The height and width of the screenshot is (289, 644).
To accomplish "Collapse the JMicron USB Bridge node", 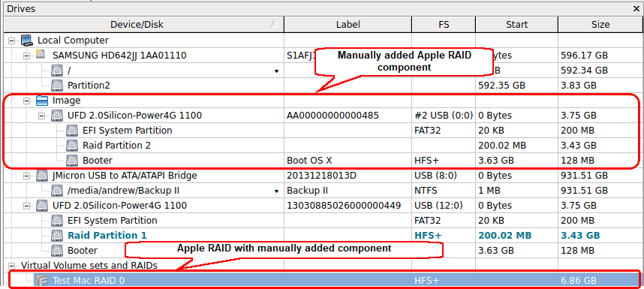I will pyautogui.click(x=27, y=176).
